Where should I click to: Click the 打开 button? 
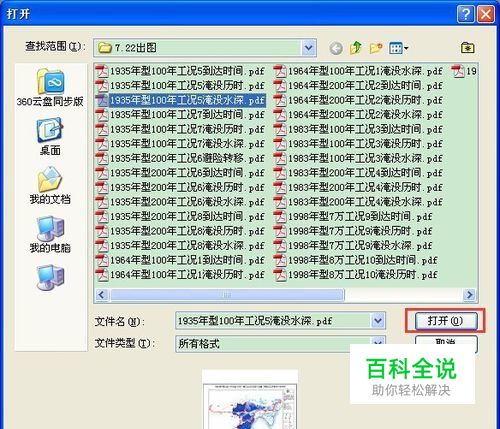[445, 321]
